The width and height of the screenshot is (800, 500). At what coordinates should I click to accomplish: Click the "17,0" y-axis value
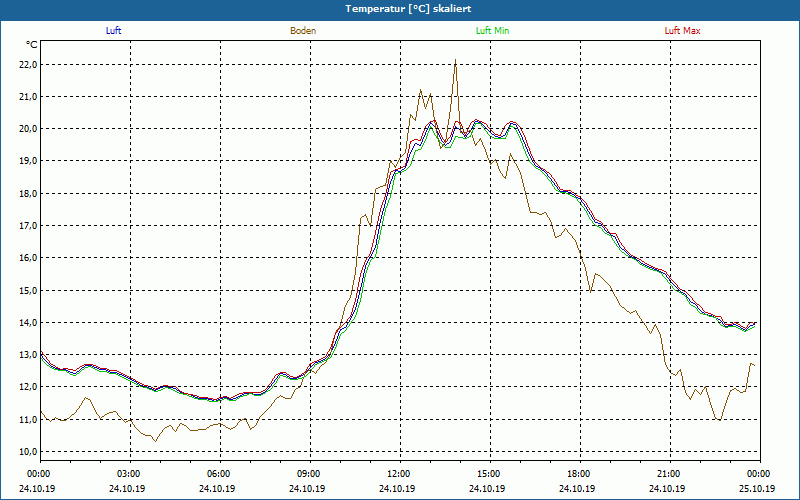pos(29,226)
